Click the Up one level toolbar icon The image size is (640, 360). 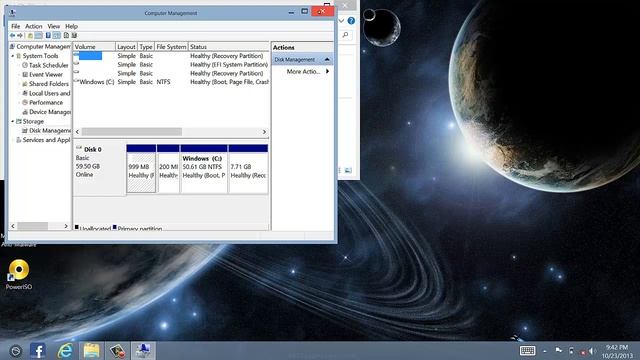point(30,36)
